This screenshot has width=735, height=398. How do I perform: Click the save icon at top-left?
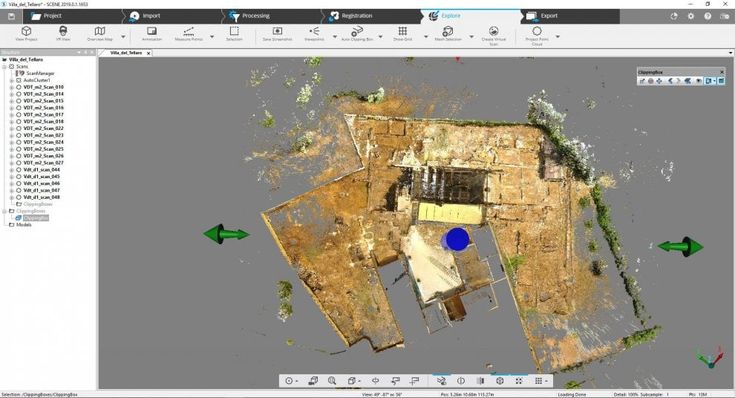[x=11, y=16]
